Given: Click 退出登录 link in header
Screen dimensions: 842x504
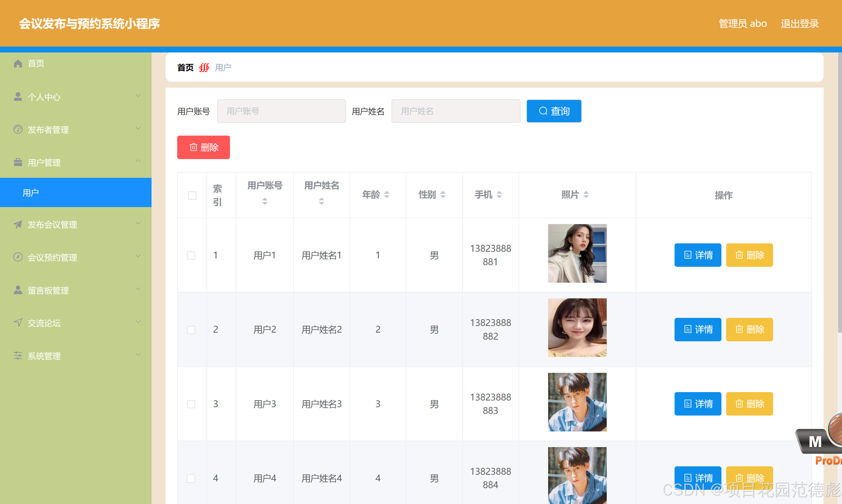Looking at the screenshot, I should coord(800,23).
